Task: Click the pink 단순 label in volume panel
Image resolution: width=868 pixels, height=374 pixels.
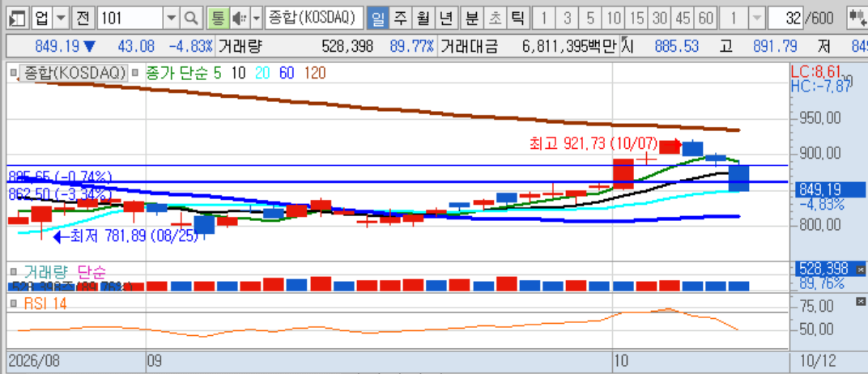Action: (91, 272)
